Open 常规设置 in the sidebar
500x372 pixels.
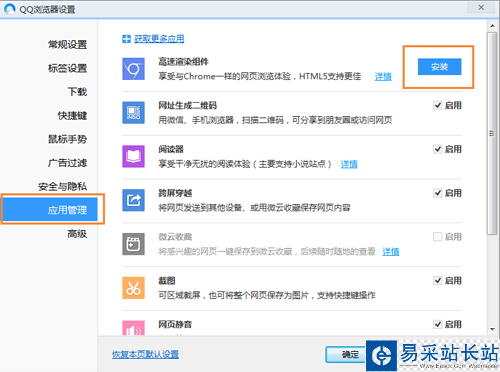[67, 44]
